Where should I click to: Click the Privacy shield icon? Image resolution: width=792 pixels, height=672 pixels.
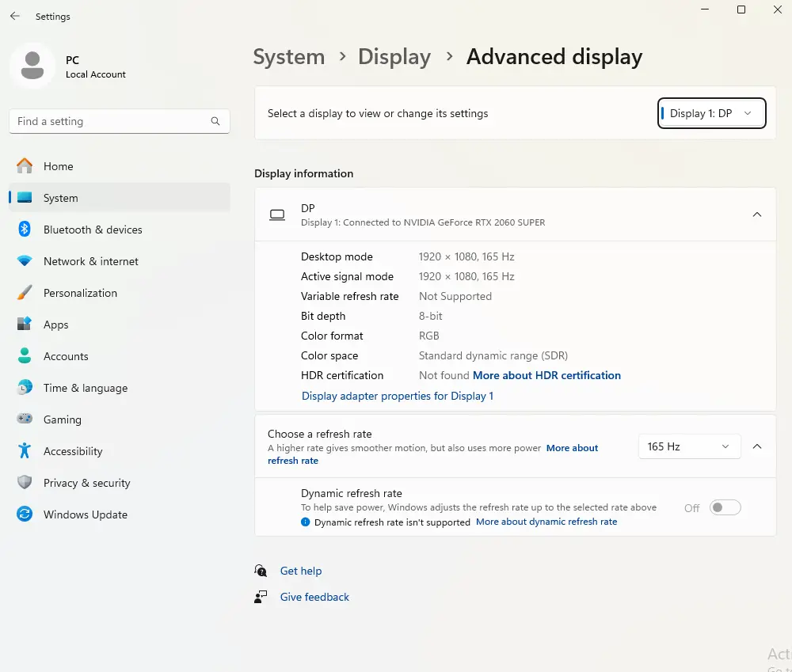click(x=25, y=482)
